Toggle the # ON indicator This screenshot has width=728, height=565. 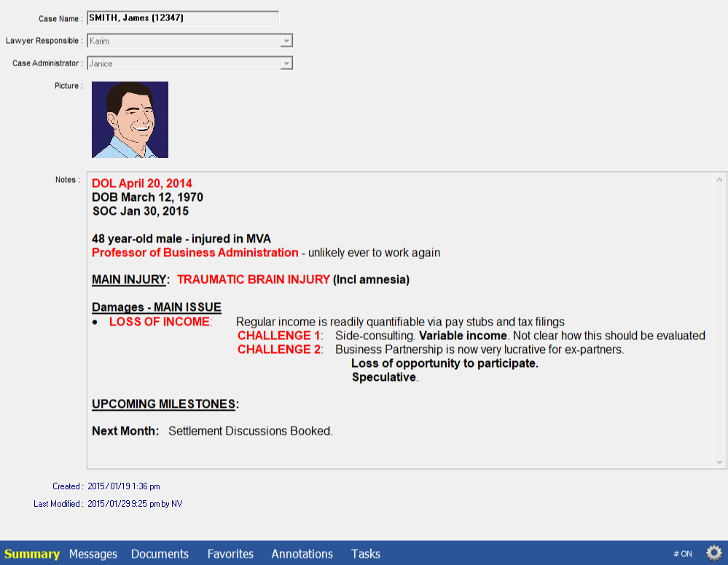683,554
